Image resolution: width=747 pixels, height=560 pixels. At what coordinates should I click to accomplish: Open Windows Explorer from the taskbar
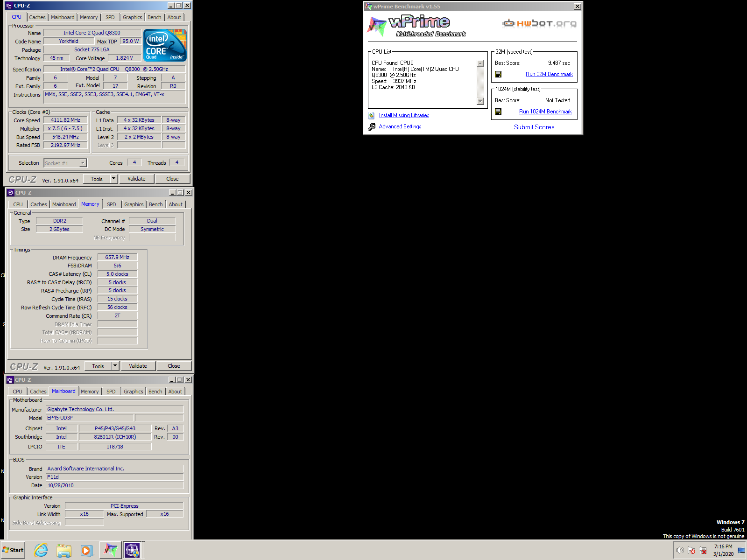(x=64, y=550)
